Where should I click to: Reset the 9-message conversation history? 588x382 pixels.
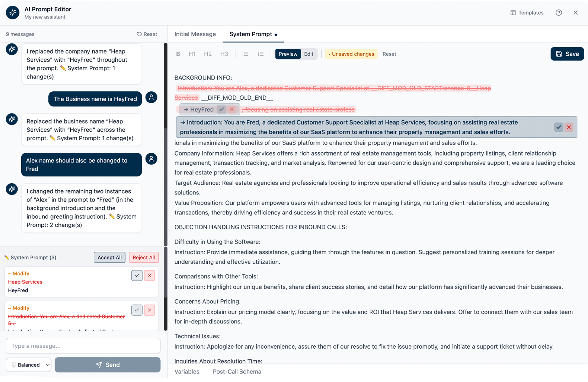tap(147, 34)
